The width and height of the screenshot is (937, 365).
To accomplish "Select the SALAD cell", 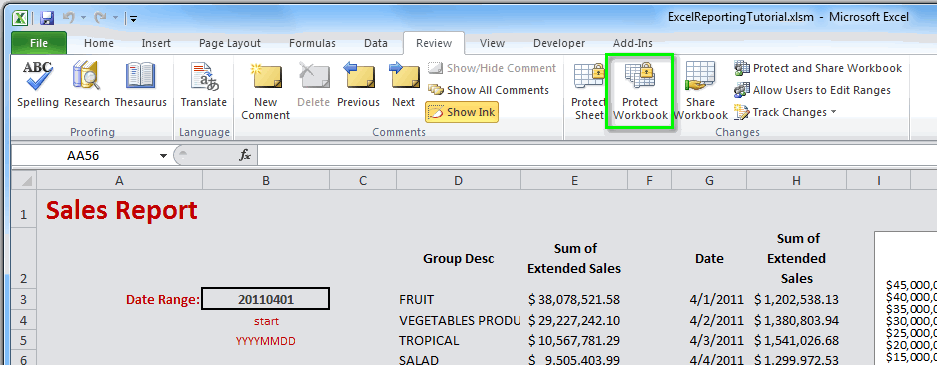I will pos(419,360).
